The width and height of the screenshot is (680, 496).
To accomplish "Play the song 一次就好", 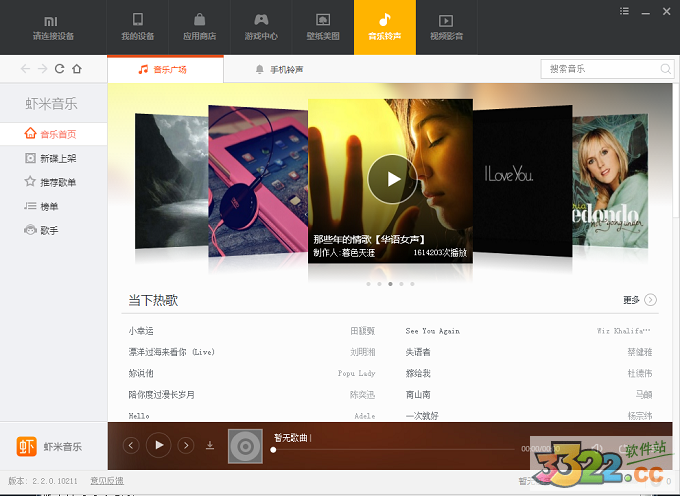I will point(422,416).
